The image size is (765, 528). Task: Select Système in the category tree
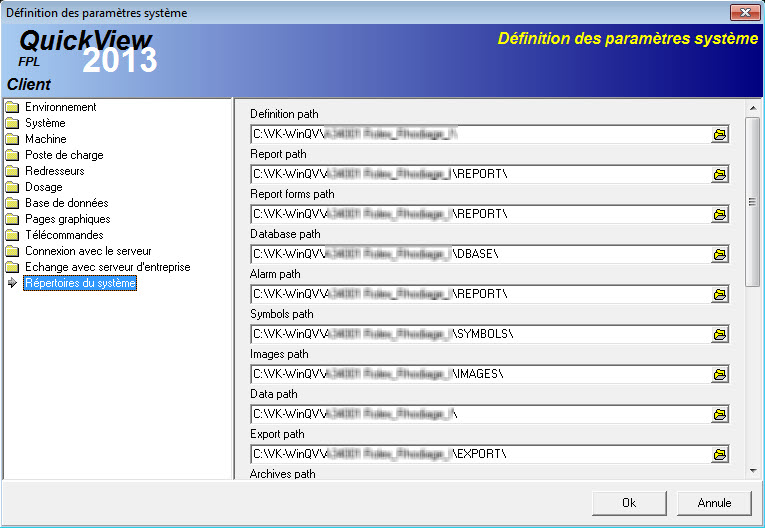pyautogui.click(x=45, y=123)
